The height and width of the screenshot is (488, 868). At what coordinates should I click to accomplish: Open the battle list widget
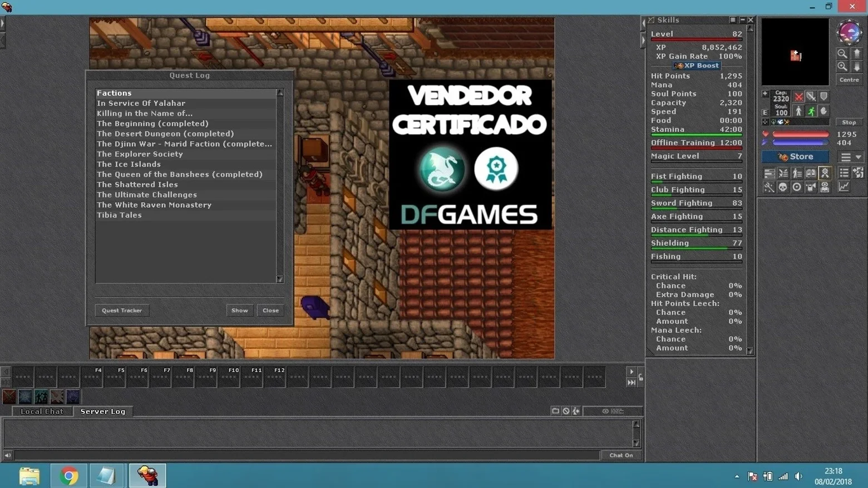pyautogui.click(x=783, y=174)
